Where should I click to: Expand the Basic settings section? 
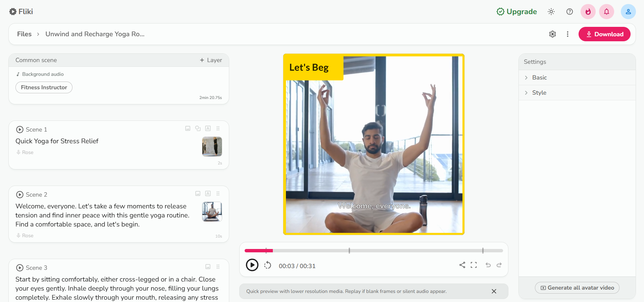[x=539, y=77]
